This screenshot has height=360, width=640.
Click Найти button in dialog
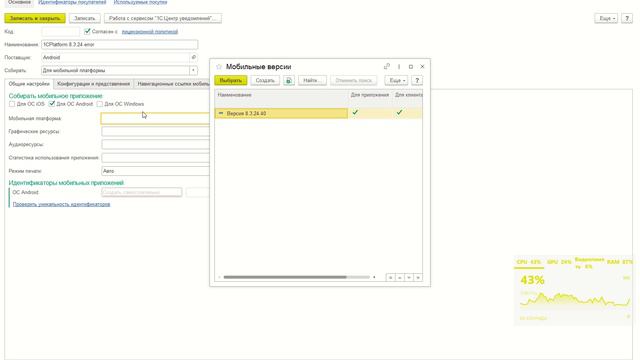(x=312, y=80)
